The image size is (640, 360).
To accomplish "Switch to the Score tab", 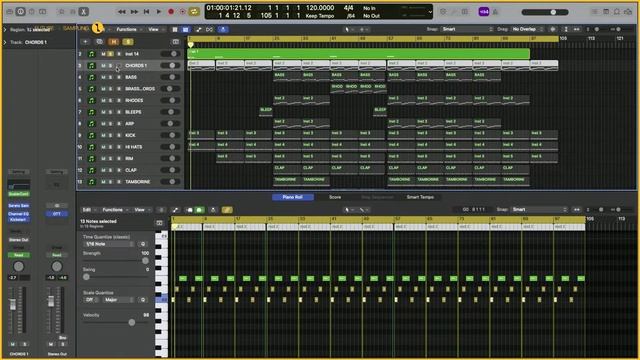I will [335, 197].
